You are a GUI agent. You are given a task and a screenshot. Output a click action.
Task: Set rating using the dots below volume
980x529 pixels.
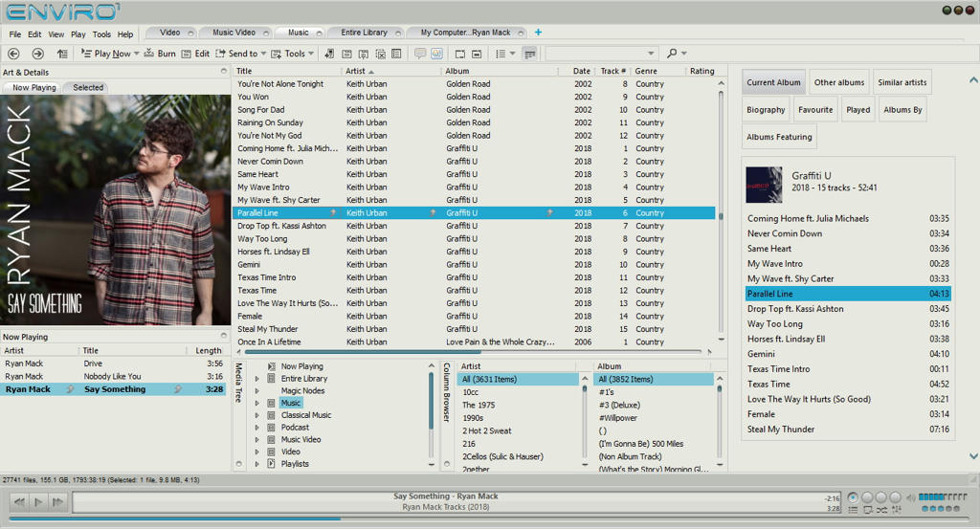pyautogui.click(x=941, y=509)
